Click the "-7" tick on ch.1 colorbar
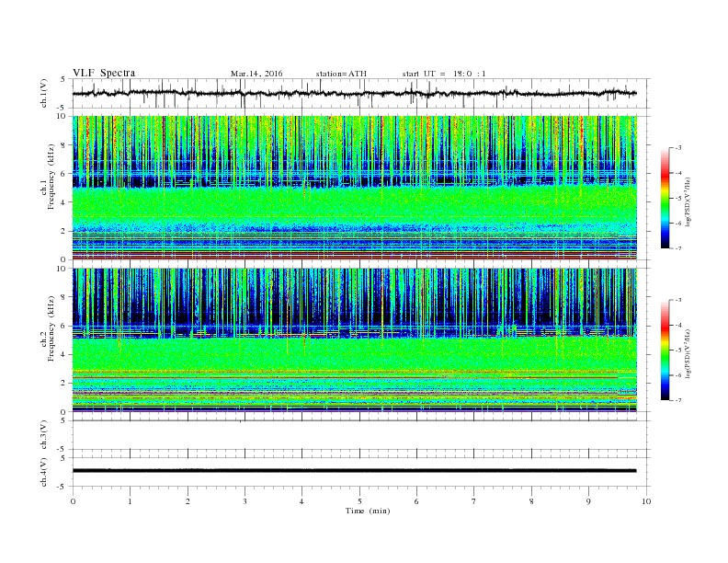This screenshot has height=563, width=728. [677, 248]
